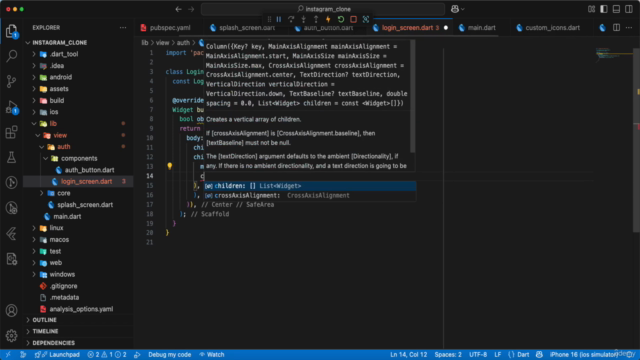Toggle the primary sidebar layout icon
This screenshot has width=640, height=360.
(x=604, y=9)
